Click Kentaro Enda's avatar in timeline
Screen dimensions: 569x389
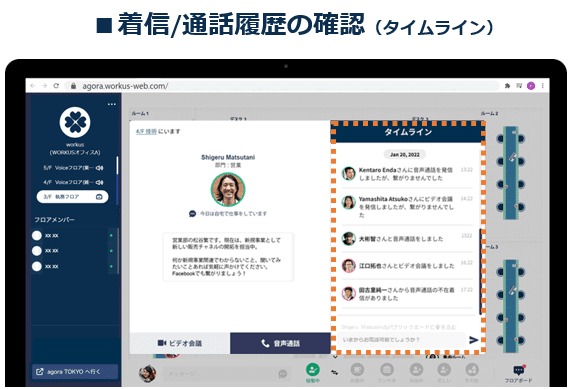[x=348, y=173]
